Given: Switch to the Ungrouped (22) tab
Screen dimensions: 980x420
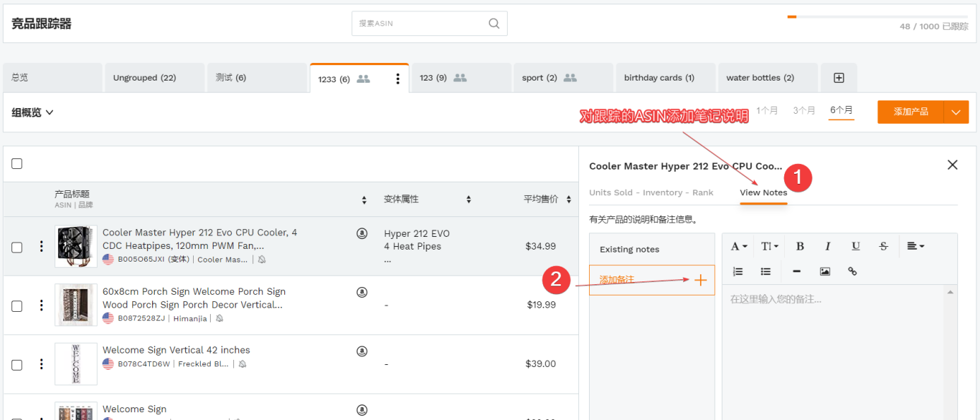Looking at the screenshot, I should (144, 78).
